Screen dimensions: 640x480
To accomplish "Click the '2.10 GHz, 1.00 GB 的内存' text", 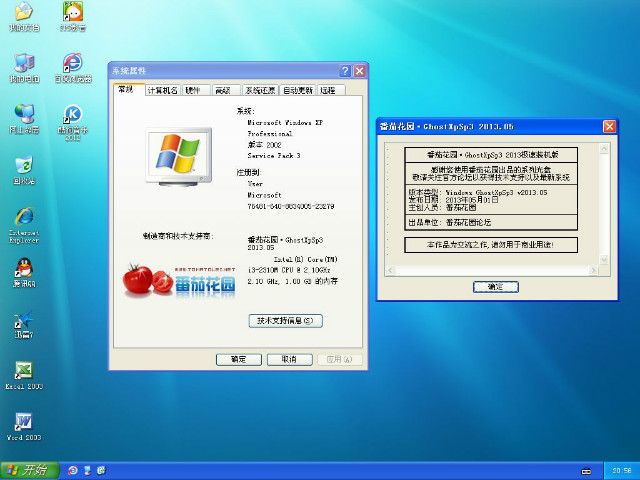I will point(293,281).
